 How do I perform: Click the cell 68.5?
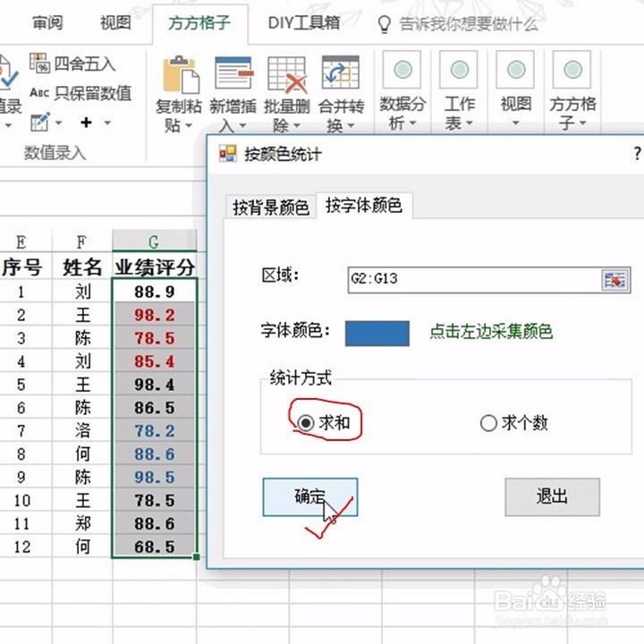tap(155, 547)
